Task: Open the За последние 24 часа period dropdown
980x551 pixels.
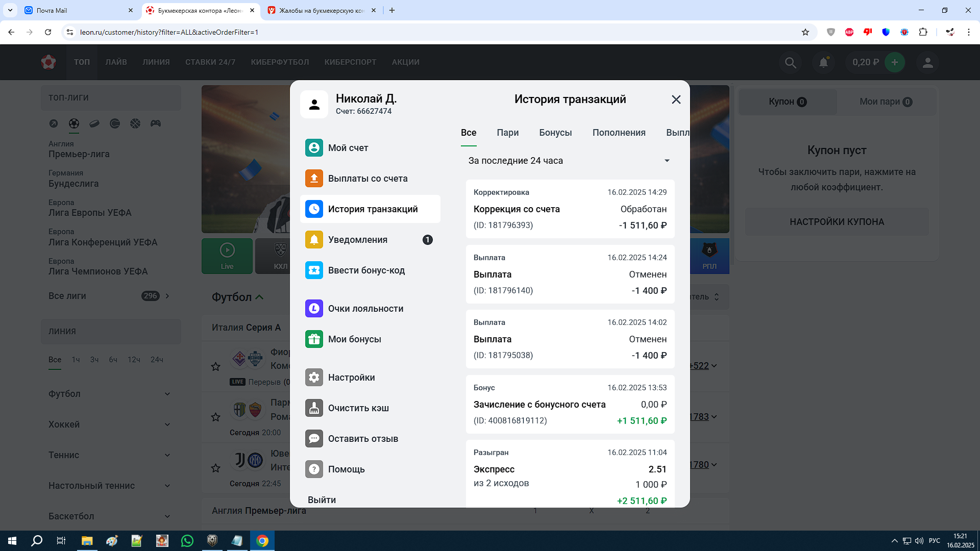Action: [570, 161]
